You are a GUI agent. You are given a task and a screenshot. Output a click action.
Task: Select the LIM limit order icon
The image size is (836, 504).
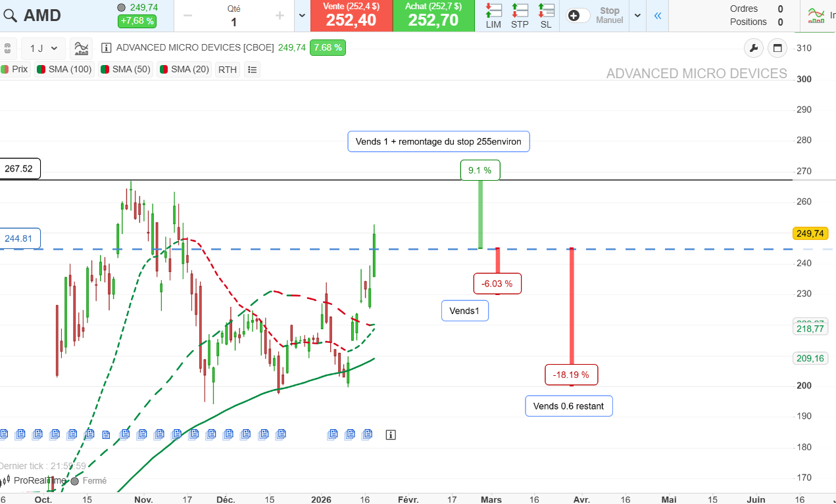tap(493, 16)
